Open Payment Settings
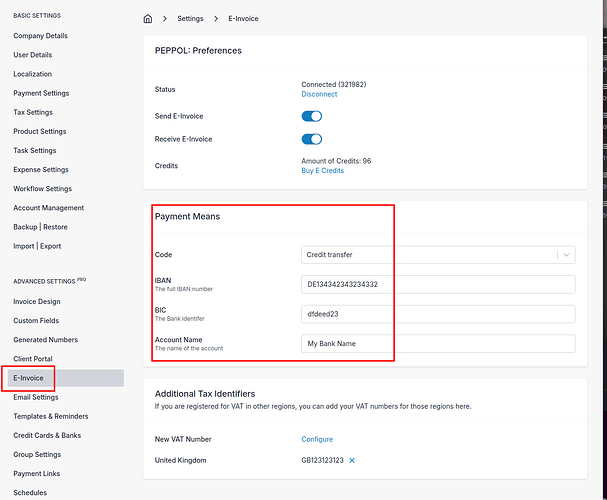Screen dimensions: 607x500 click(x=41, y=93)
